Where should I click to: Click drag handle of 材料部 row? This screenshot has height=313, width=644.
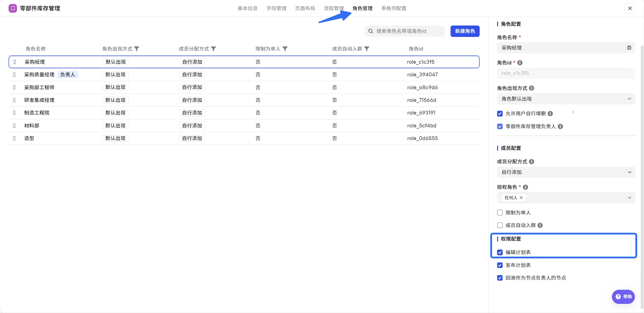[x=14, y=126]
